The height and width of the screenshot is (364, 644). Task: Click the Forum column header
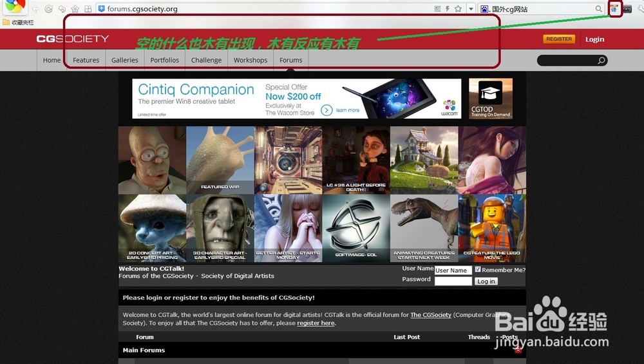pos(145,337)
